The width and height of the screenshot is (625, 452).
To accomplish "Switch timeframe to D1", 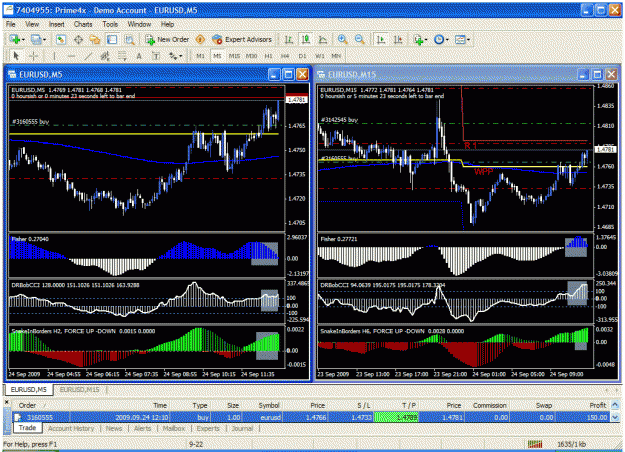I will click(303, 56).
